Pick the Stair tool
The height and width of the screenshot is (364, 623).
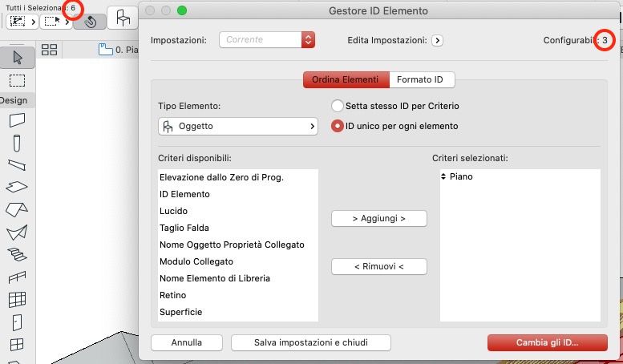click(17, 255)
